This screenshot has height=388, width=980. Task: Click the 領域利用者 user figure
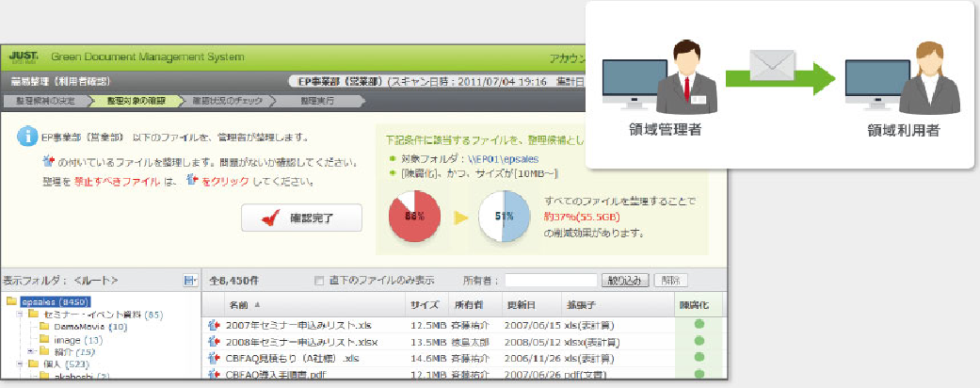tap(929, 77)
